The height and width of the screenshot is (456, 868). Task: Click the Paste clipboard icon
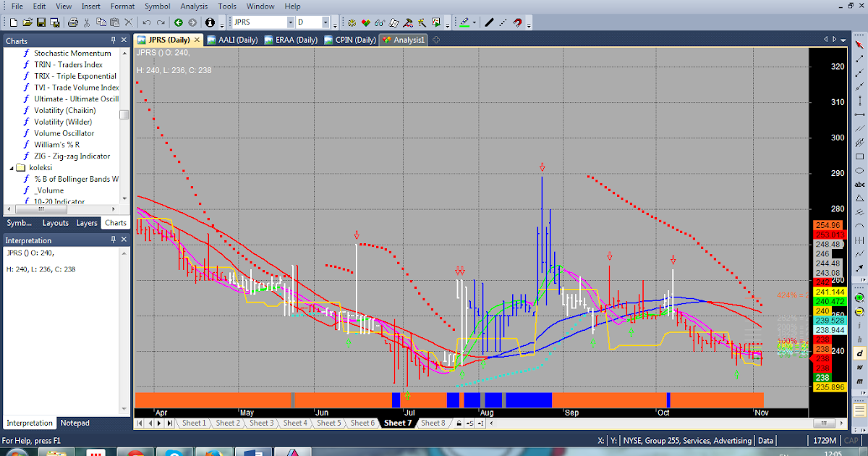pos(114,22)
